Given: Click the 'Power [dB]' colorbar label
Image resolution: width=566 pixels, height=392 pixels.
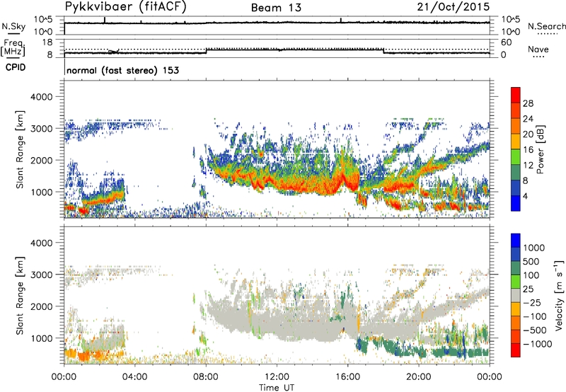Looking at the screenshot, I should tap(540, 149).
